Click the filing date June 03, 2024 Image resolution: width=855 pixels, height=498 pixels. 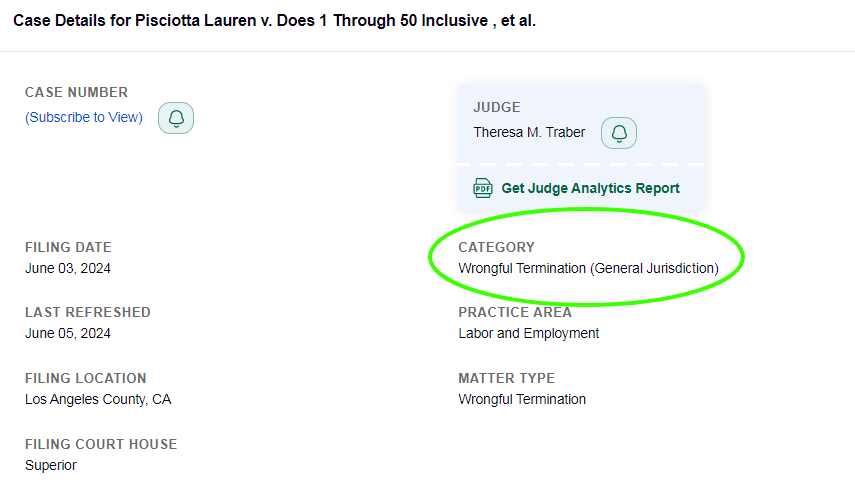pyautogui.click(x=68, y=268)
